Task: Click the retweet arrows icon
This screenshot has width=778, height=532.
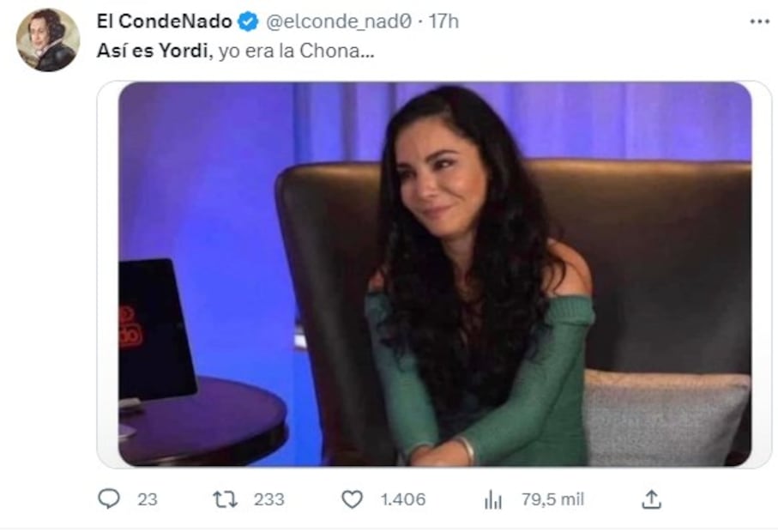Action: click(225, 499)
